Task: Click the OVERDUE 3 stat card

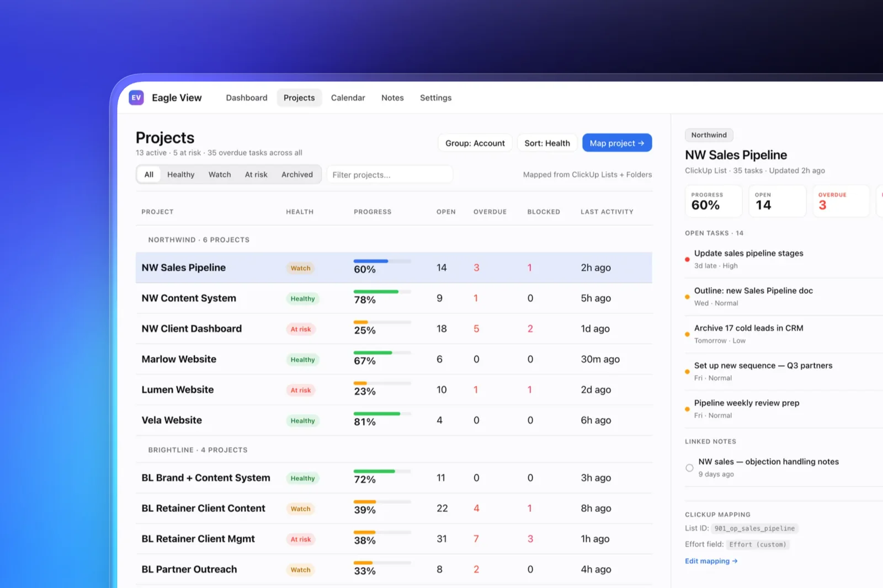Action: point(841,201)
